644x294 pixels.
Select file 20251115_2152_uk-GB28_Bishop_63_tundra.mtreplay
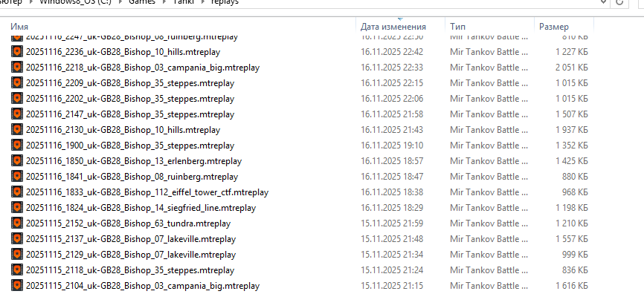click(x=128, y=223)
